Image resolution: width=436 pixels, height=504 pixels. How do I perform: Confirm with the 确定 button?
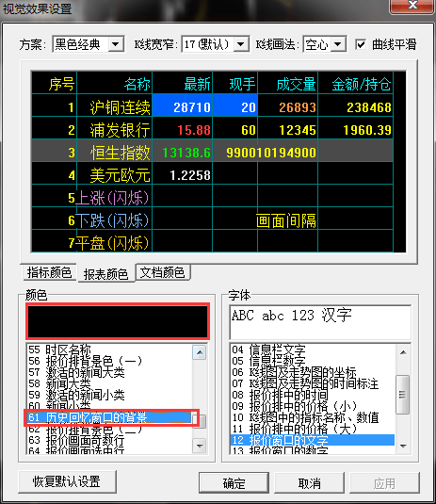point(234,483)
